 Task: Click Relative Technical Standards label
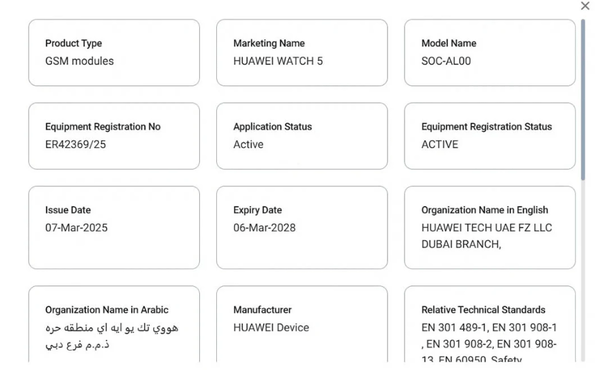483,310
